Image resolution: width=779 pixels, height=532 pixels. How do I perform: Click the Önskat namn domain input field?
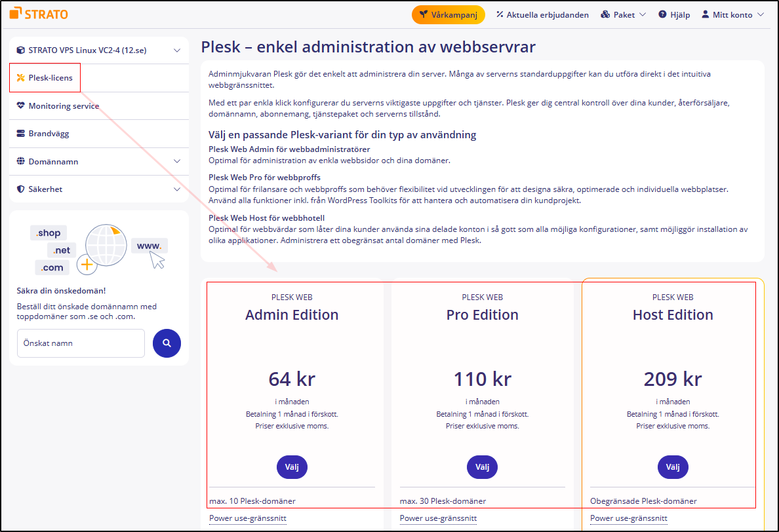(x=81, y=343)
